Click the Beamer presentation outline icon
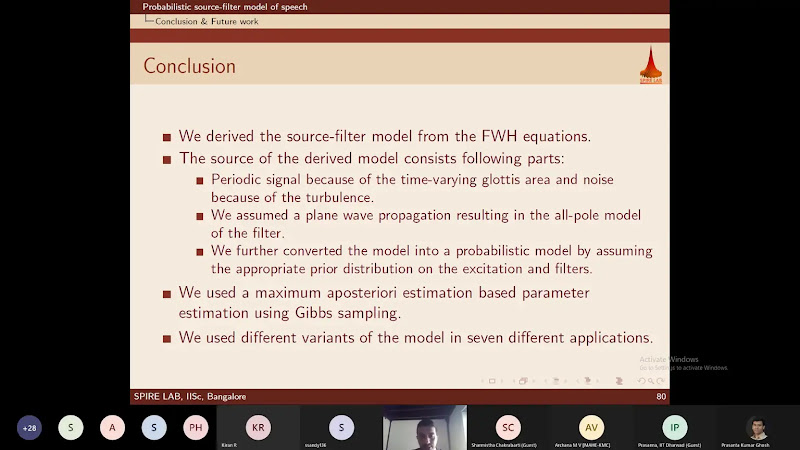This screenshot has height=450, width=800. [x=619, y=381]
